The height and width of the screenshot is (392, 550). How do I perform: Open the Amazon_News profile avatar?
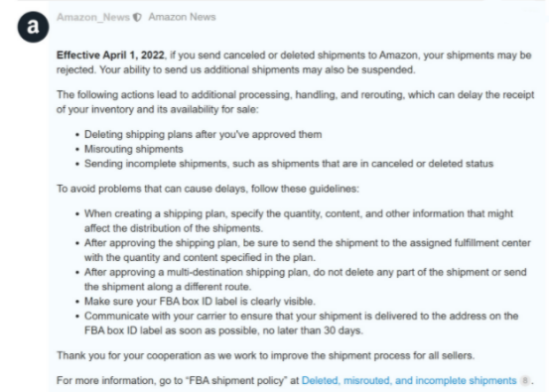point(34,27)
